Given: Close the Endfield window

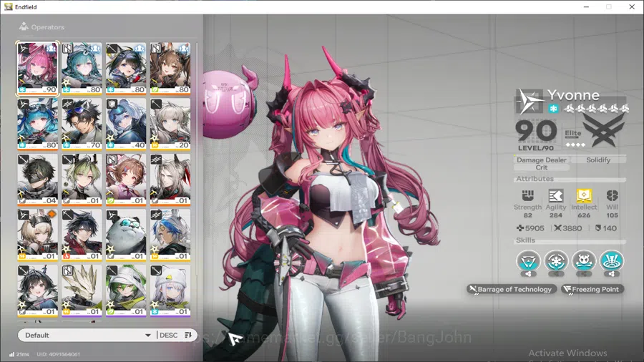Looking at the screenshot, I should coord(632,7).
